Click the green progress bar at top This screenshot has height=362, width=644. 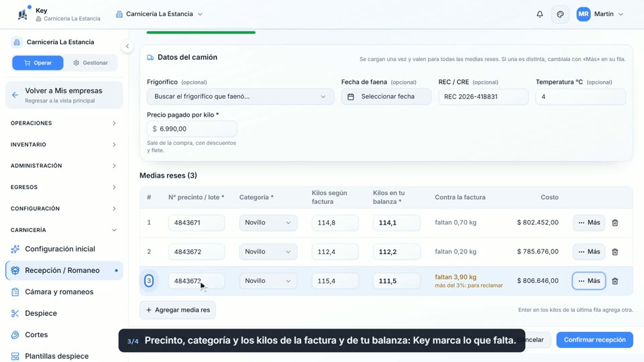coord(201,32)
